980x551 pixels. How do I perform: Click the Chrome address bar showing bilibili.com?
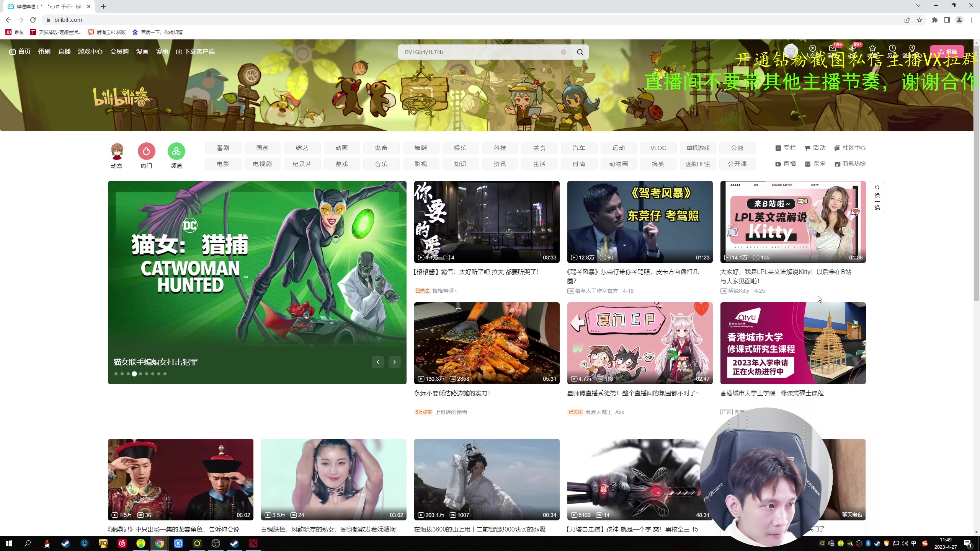coord(471,20)
